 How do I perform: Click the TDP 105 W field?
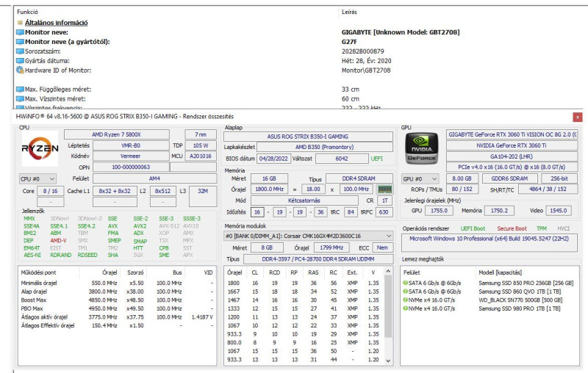pyautogui.click(x=201, y=145)
